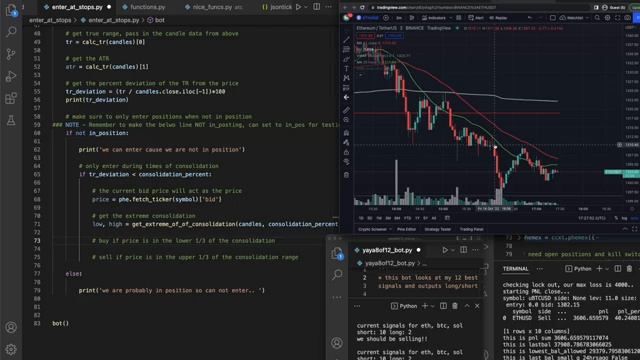Image resolution: width=640 pixels, height=360 pixels.
Task: Select the TradingView text tool
Action: (x=346, y=69)
